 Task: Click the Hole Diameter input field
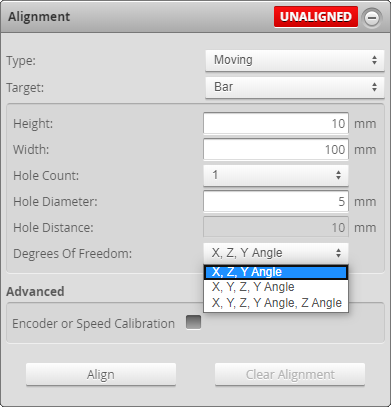point(276,202)
